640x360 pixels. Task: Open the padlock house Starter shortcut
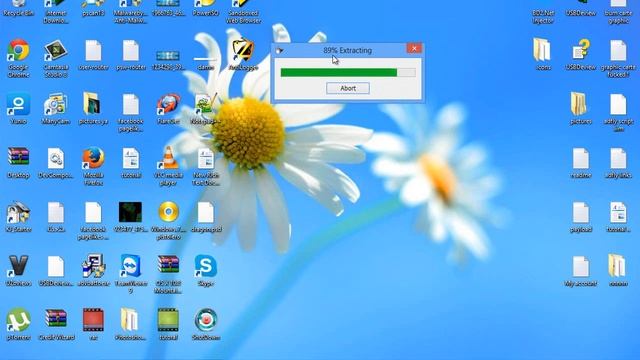click(x=18, y=217)
